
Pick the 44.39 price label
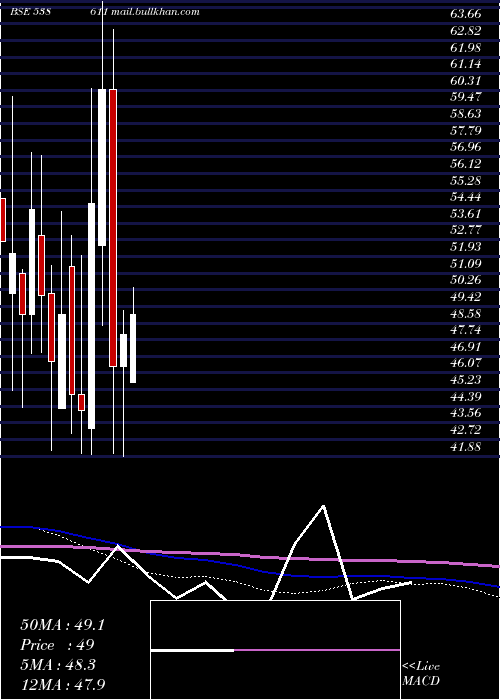[466, 396]
